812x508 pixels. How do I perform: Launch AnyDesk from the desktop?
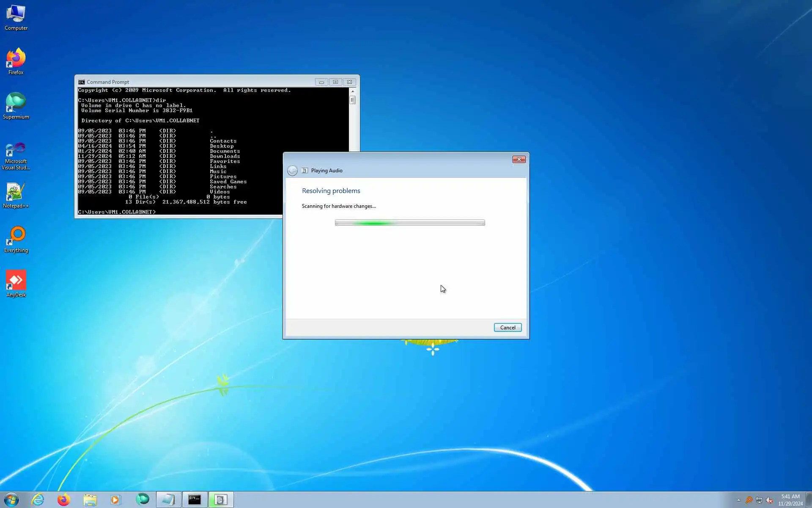16,284
